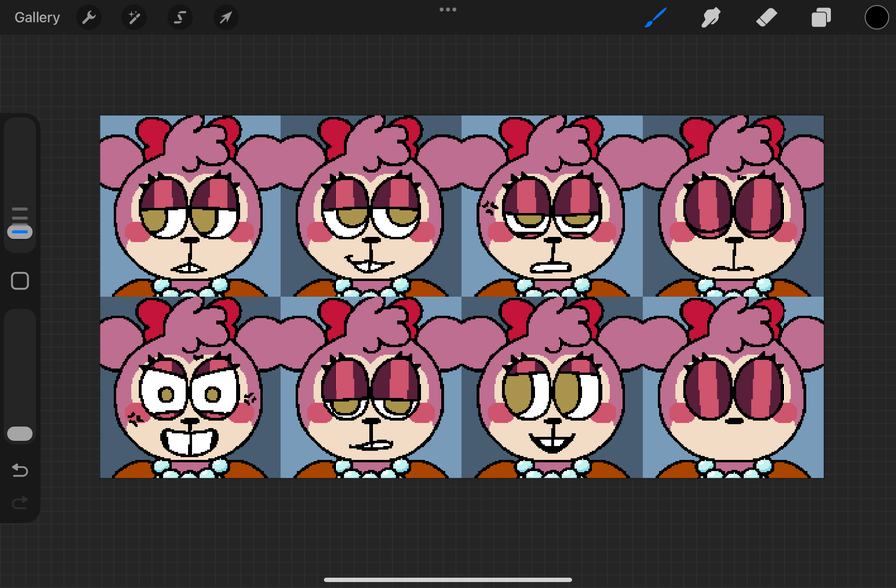This screenshot has height=588, width=896.
Task: Tap the square Modify button in the sidebar
Action: tap(20, 281)
